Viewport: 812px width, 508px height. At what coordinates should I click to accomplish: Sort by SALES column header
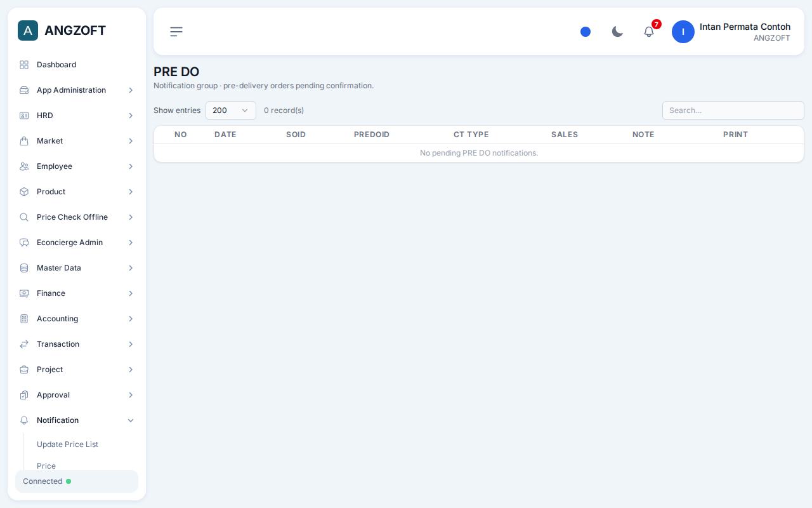pos(565,135)
